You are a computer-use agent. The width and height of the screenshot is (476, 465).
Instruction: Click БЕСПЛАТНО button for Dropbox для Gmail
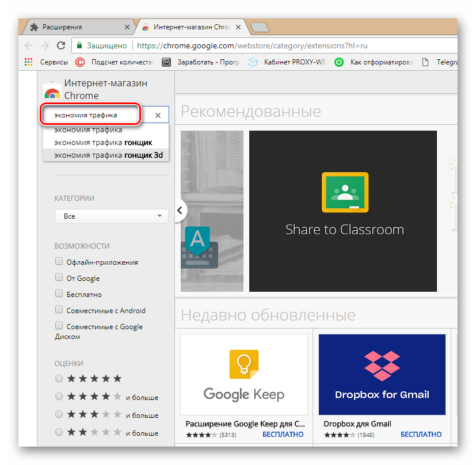(421, 434)
